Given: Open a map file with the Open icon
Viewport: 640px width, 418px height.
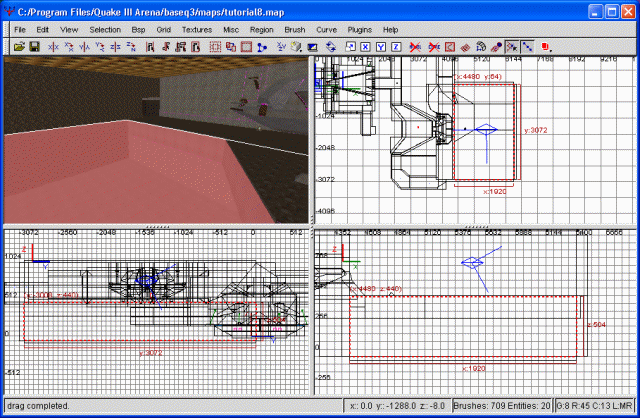Looking at the screenshot, I should [19, 47].
